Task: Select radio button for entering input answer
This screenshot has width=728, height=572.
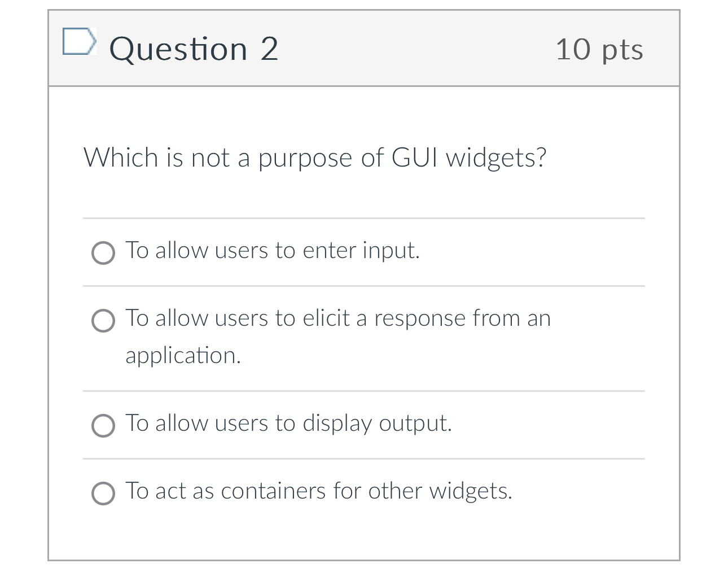Action: pyautogui.click(x=103, y=253)
